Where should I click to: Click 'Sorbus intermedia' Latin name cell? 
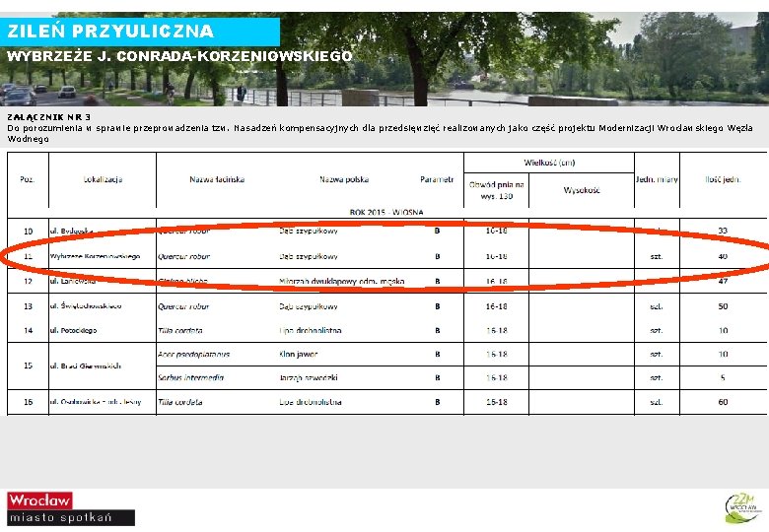(191, 377)
